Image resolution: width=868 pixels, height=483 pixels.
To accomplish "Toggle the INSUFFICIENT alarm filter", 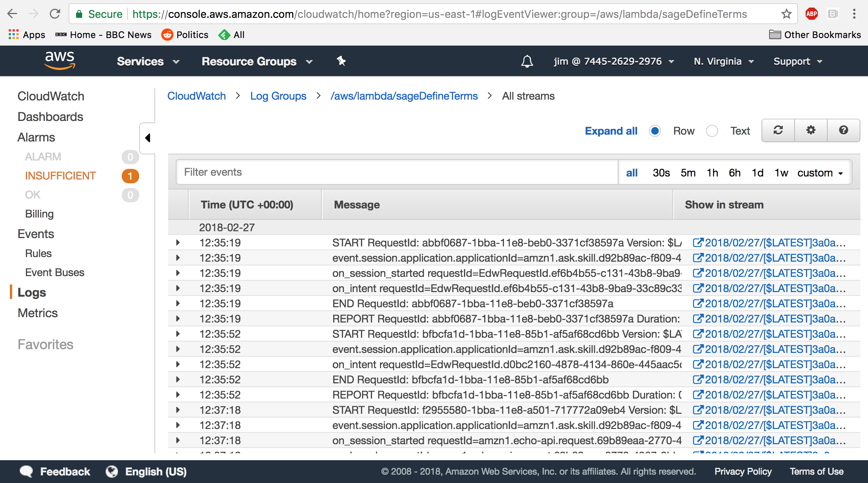I will (59, 175).
